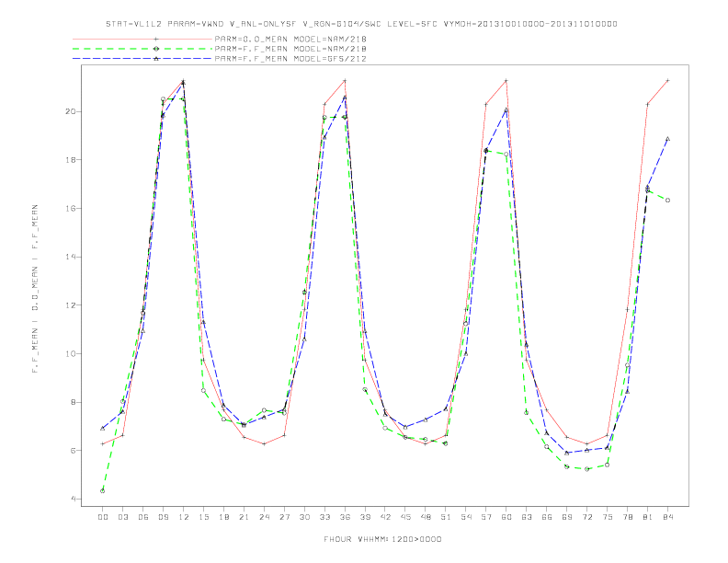728x563 pixels.
Task: Click x-axis forecast hour label 78
Action: click(627, 517)
